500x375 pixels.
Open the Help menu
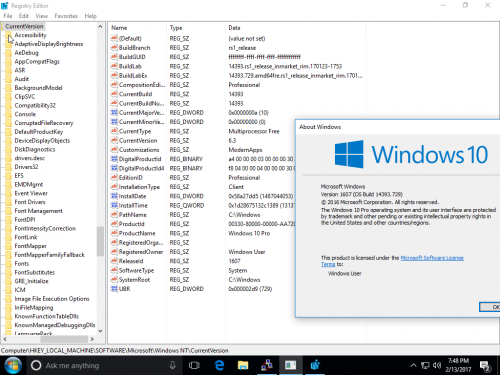(90, 16)
